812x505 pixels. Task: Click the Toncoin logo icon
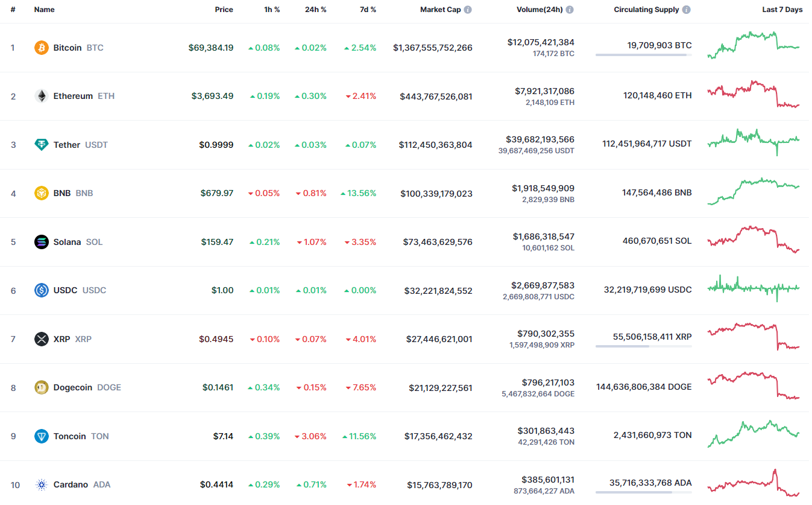(42, 436)
